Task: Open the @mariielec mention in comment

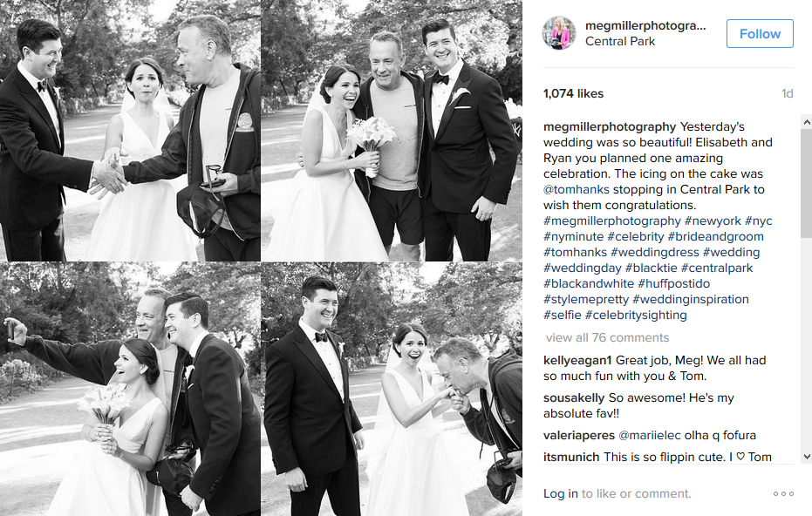Action: coord(650,435)
